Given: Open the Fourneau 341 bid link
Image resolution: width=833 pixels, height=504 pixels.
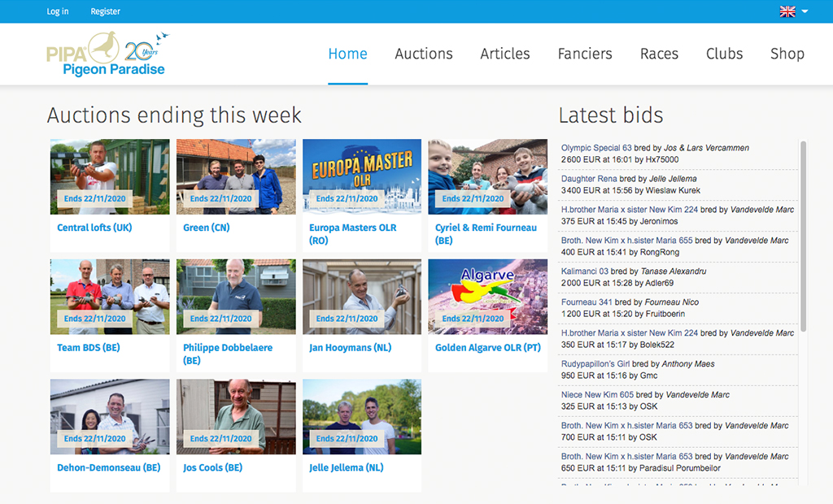Looking at the screenshot, I should (587, 302).
